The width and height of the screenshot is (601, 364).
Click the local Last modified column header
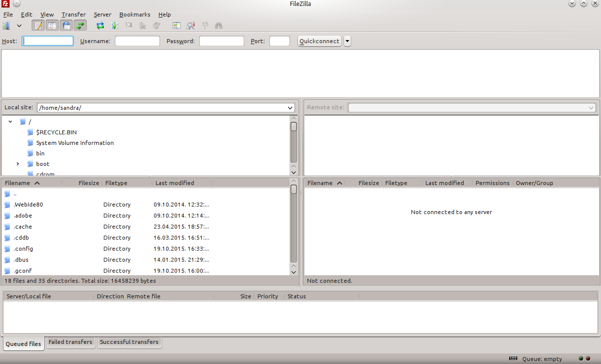point(182,183)
